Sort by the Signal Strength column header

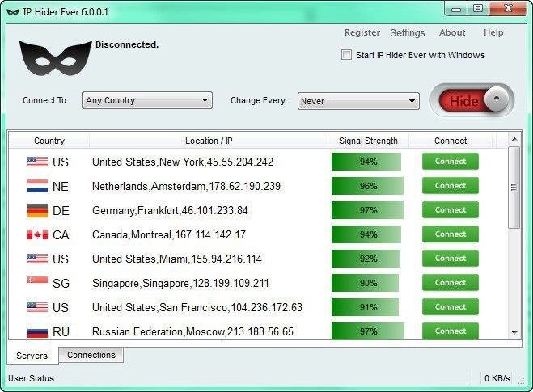(x=368, y=141)
